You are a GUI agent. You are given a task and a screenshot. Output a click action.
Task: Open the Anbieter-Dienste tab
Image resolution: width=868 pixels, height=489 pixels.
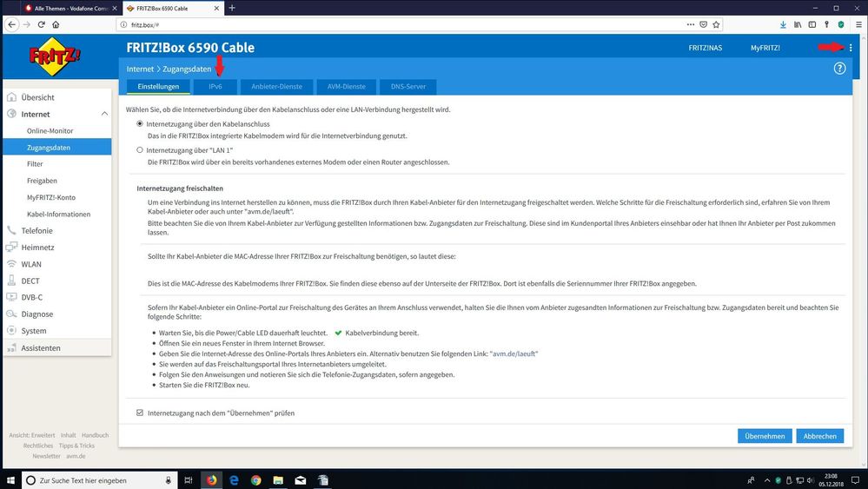click(x=277, y=87)
